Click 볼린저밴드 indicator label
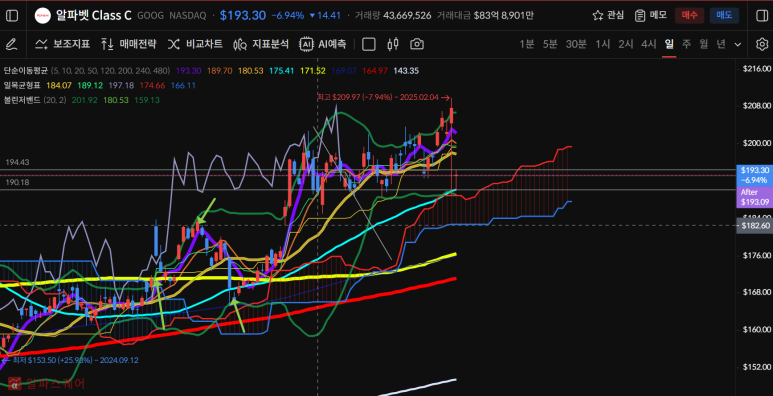773x396 pixels. tap(22, 100)
